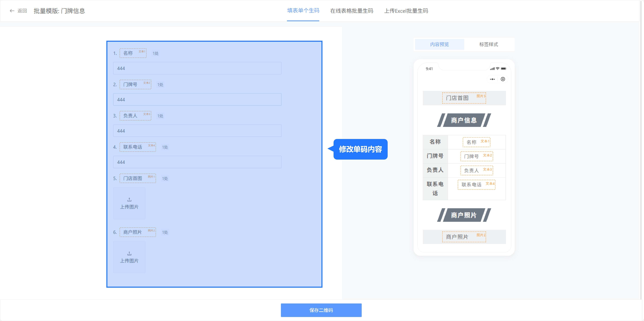Click into the 门牌号 input field

tap(197, 99)
